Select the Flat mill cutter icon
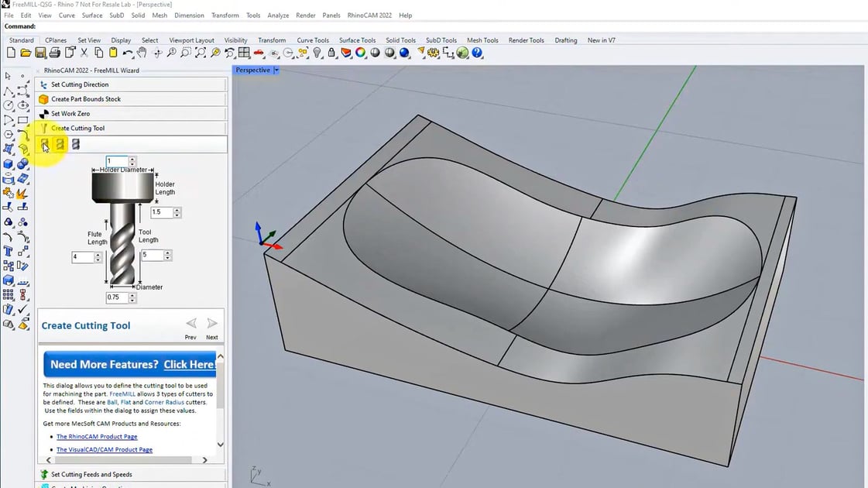The height and width of the screenshot is (488, 868). 60,144
